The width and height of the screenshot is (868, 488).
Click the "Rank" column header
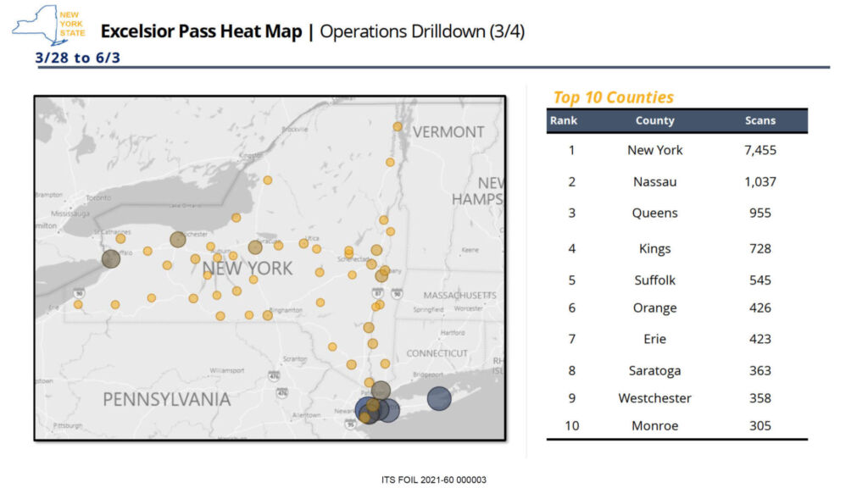coord(564,120)
